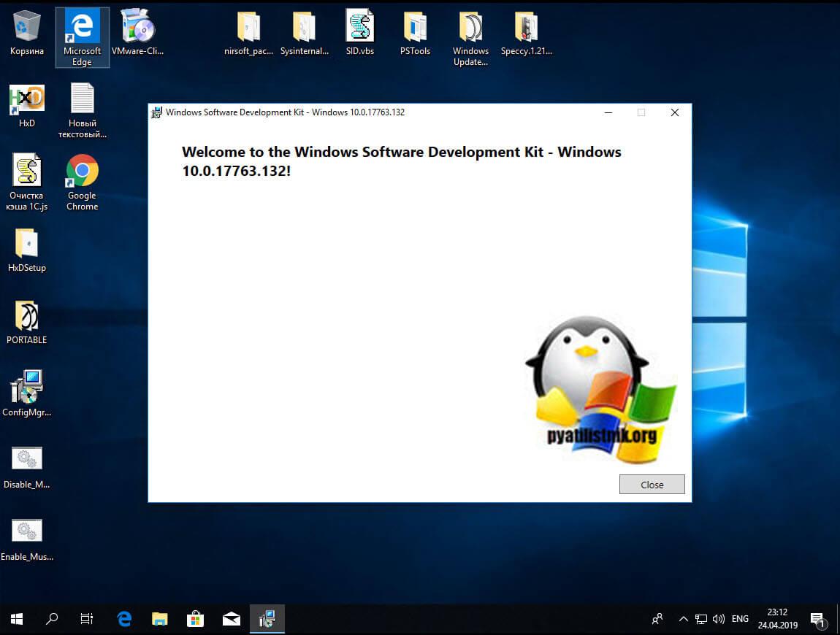The width and height of the screenshot is (840, 635).
Task: Select the PORTABLE folder icon
Action: 26,323
